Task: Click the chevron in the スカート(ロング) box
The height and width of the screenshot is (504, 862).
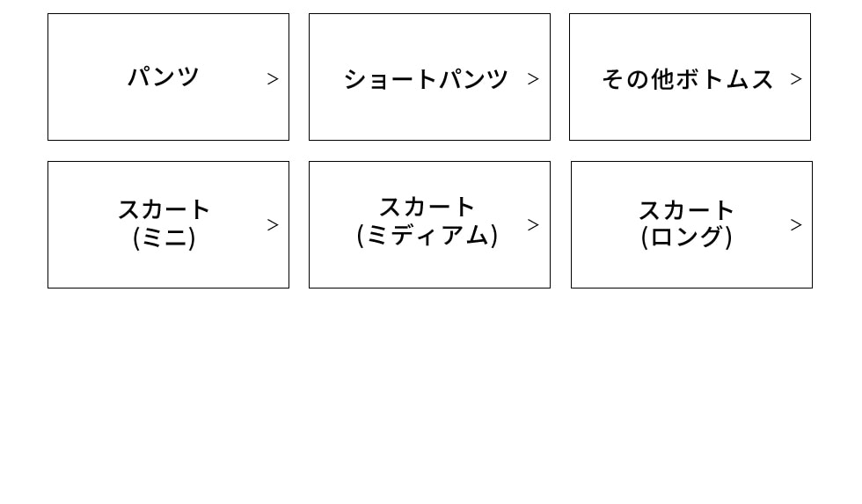Action: (796, 225)
